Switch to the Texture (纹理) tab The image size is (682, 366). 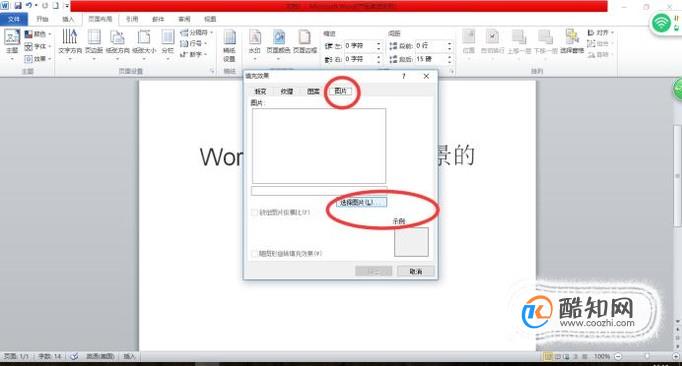click(287, 91)
